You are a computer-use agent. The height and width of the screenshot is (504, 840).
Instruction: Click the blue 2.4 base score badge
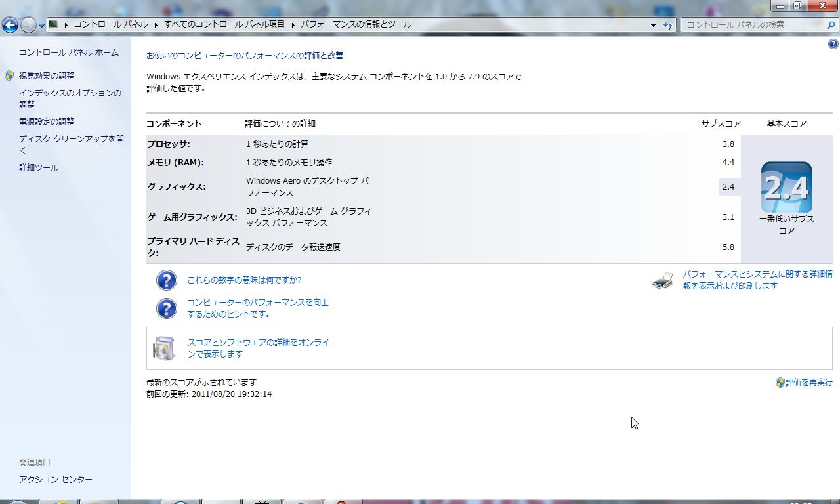[787, 187]
